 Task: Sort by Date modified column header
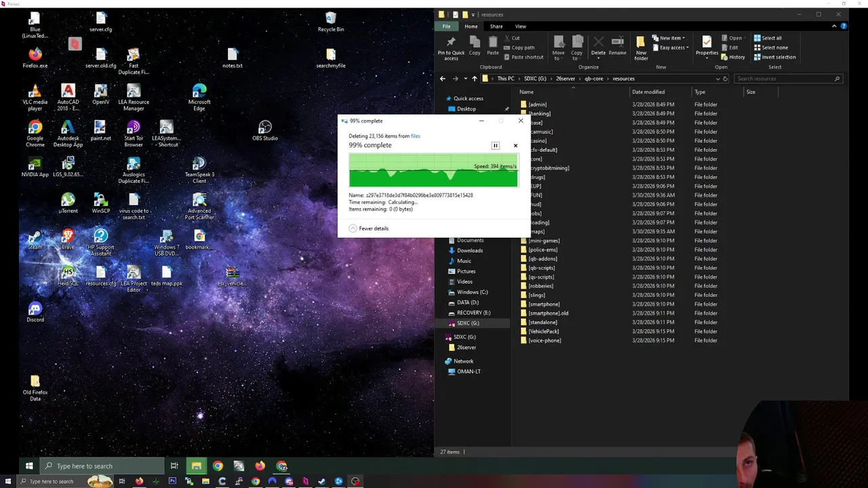tap(648, 92)
